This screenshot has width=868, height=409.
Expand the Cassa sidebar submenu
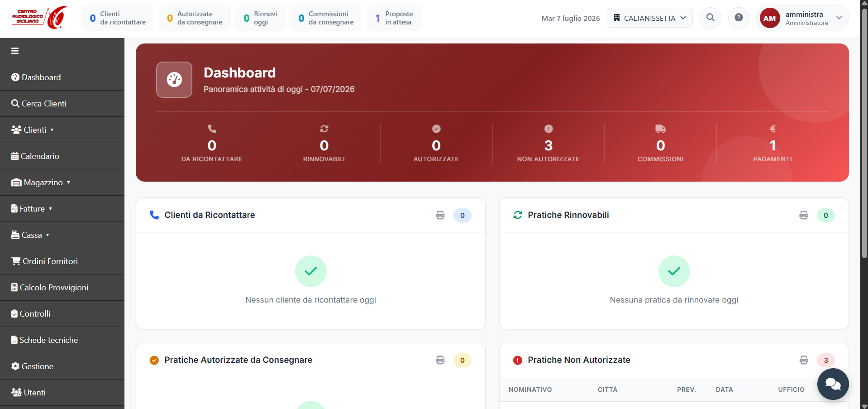point(62,235)
